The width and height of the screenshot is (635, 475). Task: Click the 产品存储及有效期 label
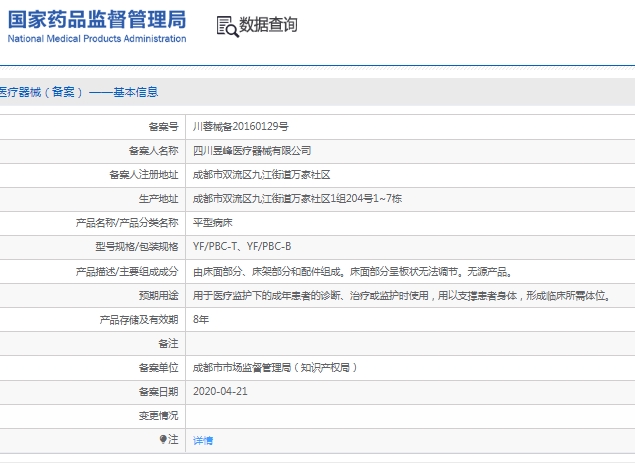[x=139, y=320]
